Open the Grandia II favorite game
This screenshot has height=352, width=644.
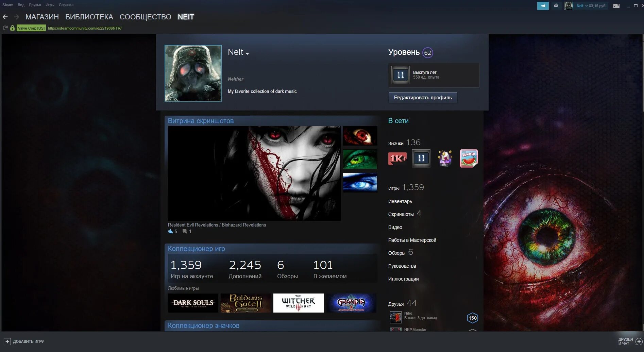point(351,303)
